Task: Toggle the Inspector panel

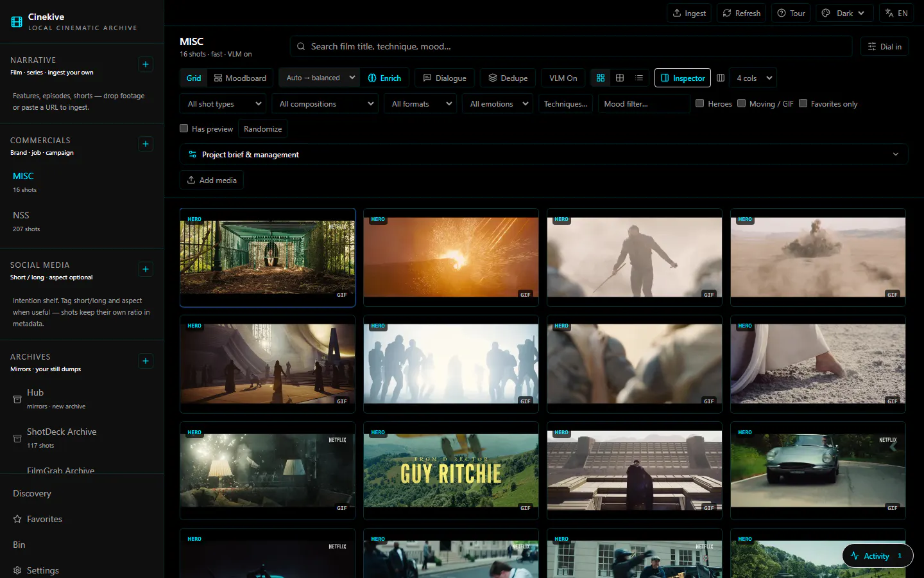Action: [683, 78]
